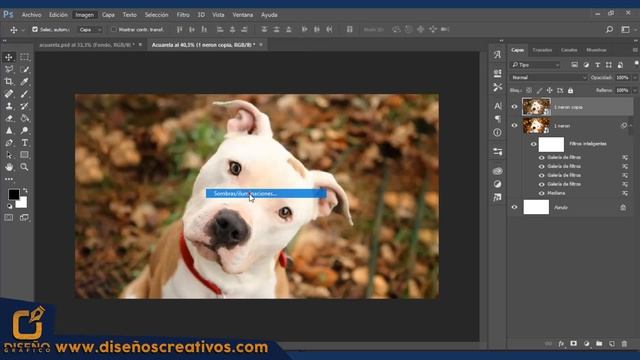Open the Filtro menu

[x=183, y=15]
